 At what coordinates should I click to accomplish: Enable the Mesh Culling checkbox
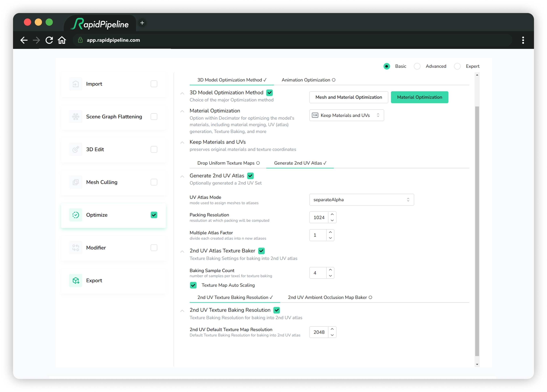point(154,182)
